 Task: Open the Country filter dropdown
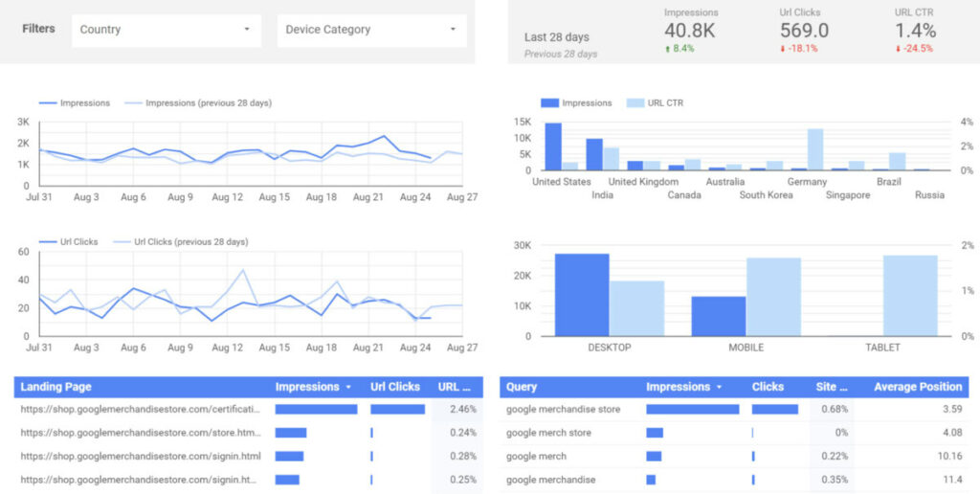[167, 30]
